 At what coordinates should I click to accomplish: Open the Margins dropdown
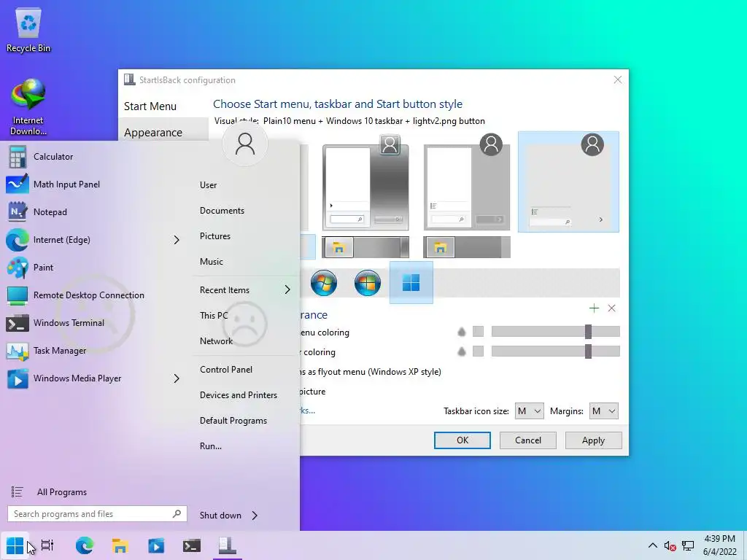click(x=603, y=411)
